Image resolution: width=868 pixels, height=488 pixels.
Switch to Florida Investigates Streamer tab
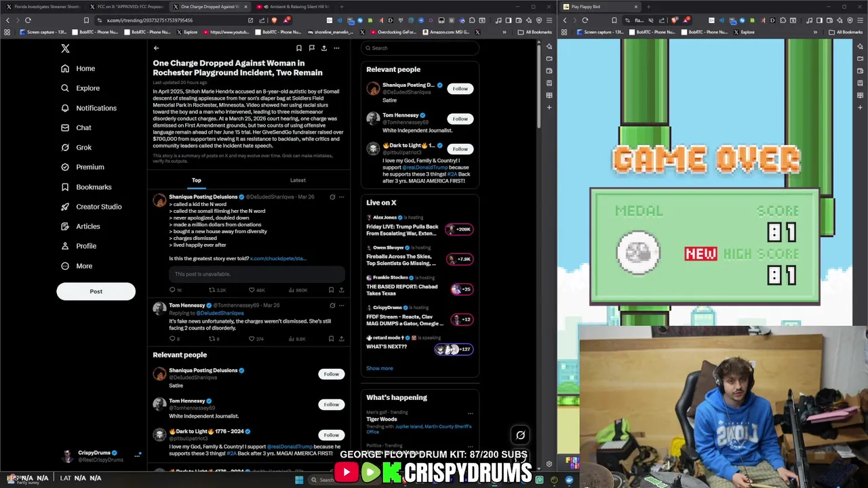[x=44, y=7]
